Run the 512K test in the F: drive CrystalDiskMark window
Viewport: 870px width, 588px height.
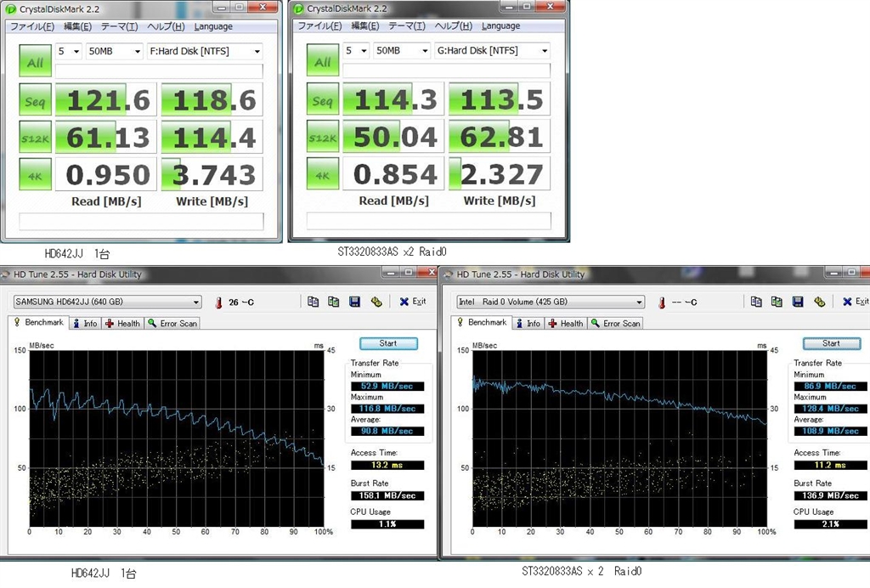pos(35,137)
